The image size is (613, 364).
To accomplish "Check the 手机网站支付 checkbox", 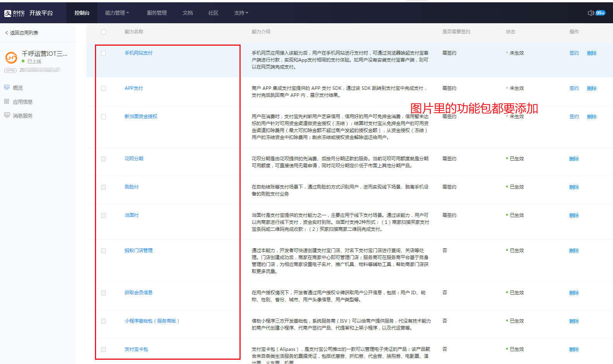I will point(103,53).
